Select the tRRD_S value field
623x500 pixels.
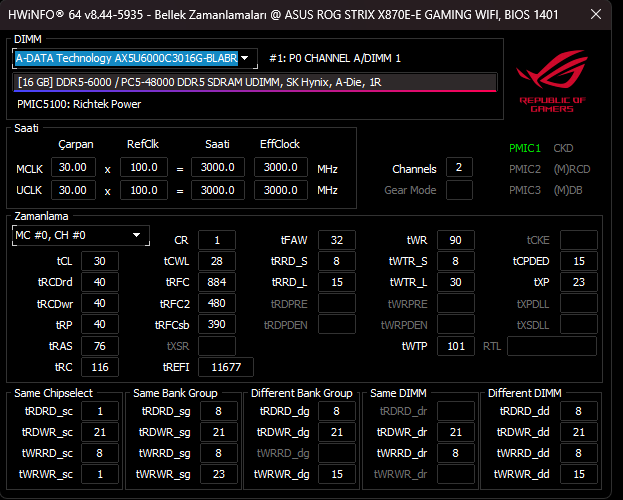coord(337,261)
